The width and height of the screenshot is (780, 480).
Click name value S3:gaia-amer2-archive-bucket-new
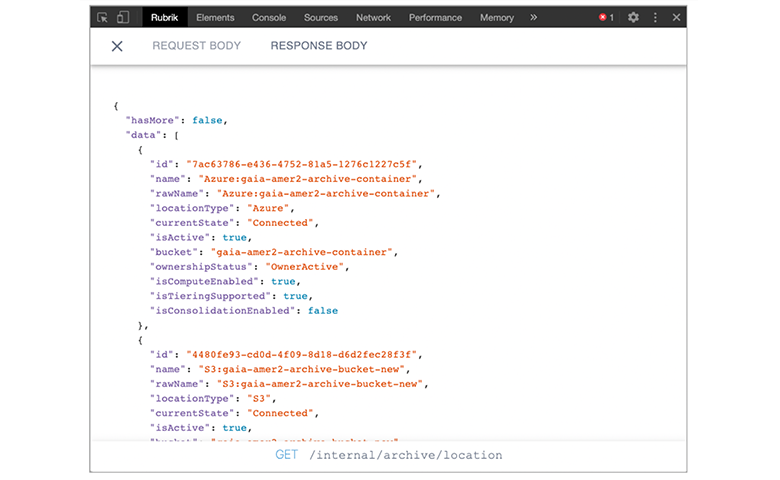301,369
